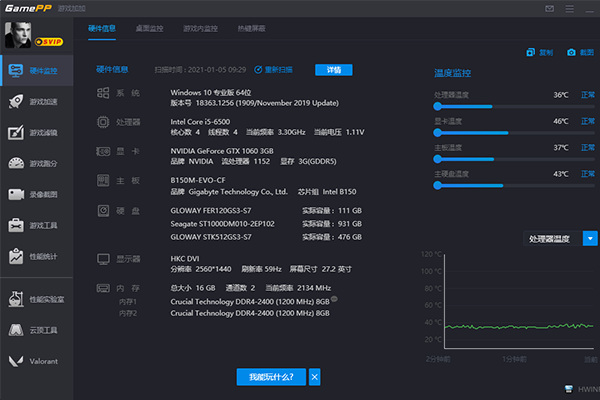Click the CPU chip icon beside 处理器
Viewport: 600px width, 400px height.
[x=103, y=122]
